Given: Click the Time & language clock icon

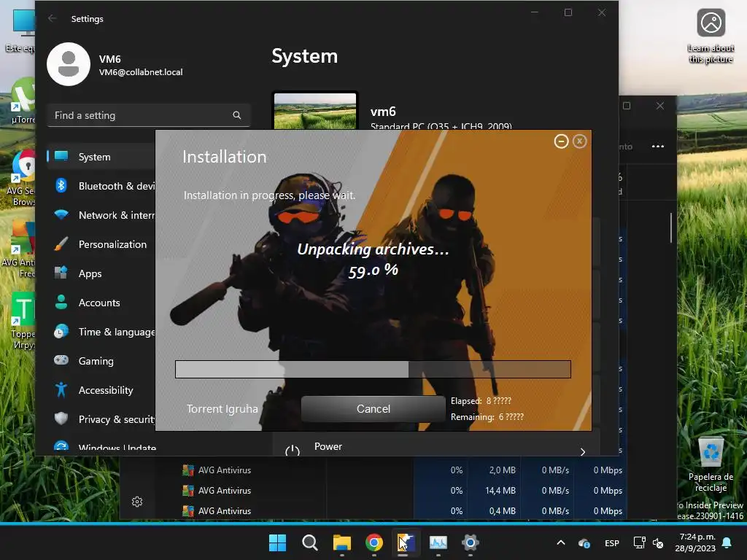Looking at the screenshot, I should click(61, 332).
